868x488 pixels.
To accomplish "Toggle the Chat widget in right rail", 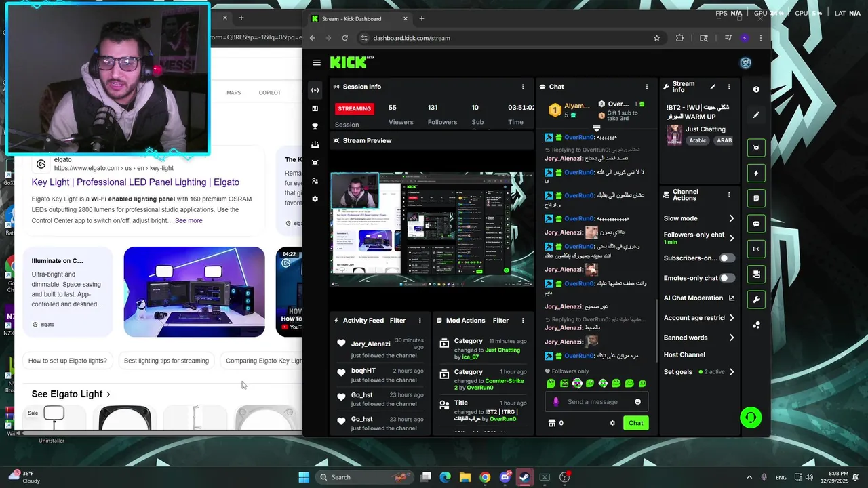I will click(756, 224).
